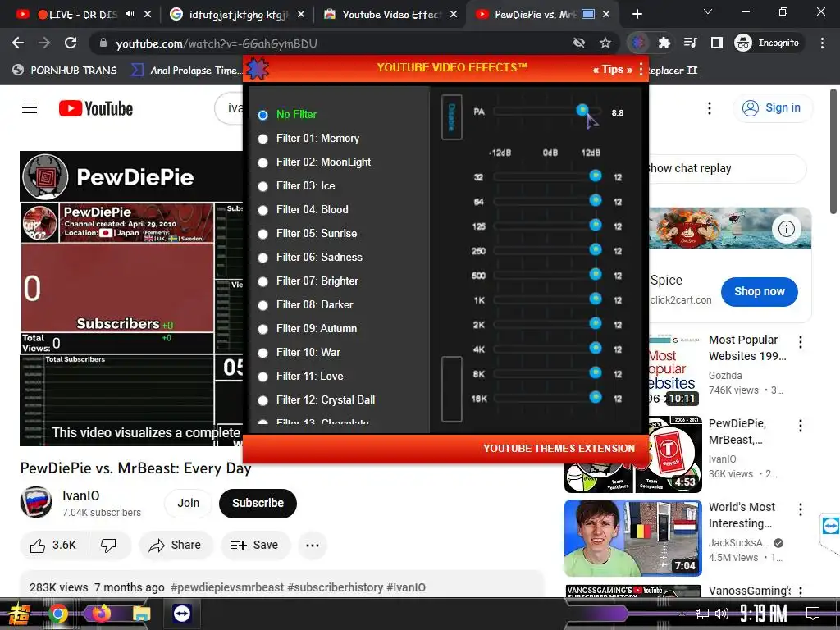Go back to the previous page

[18, 43]
